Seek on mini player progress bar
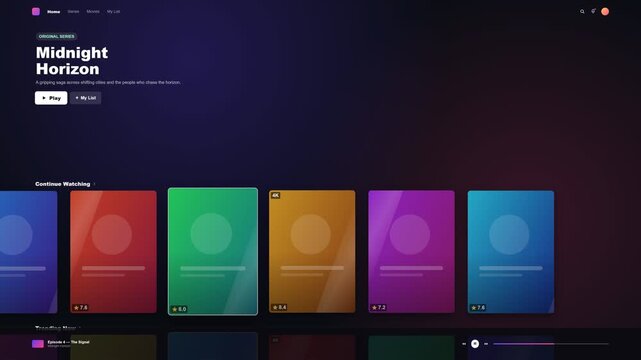641x360 pixels. tap(551, 344)
